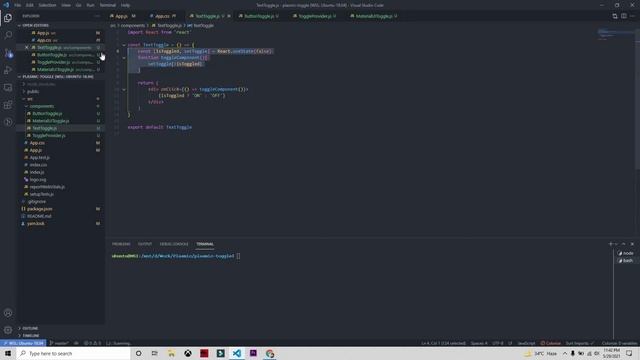Viewport: 640px width, 360px height.
Task: Switch to the App.js editor tab
Action: (x=122, y=16)
